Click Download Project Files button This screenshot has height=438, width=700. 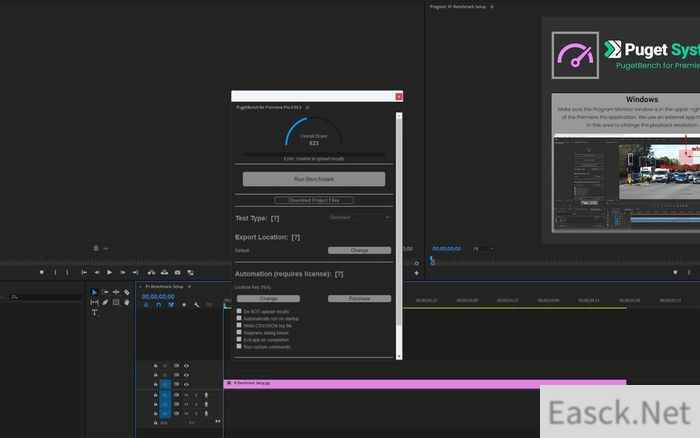pos(314,200)
